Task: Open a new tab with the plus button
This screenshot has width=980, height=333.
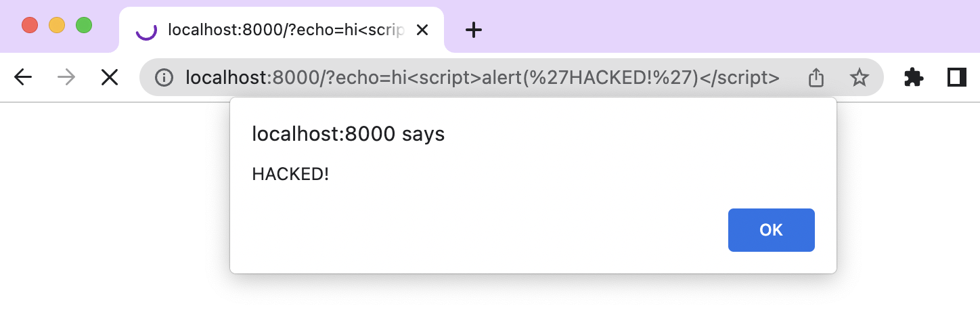Action: [x=474, y=30]
